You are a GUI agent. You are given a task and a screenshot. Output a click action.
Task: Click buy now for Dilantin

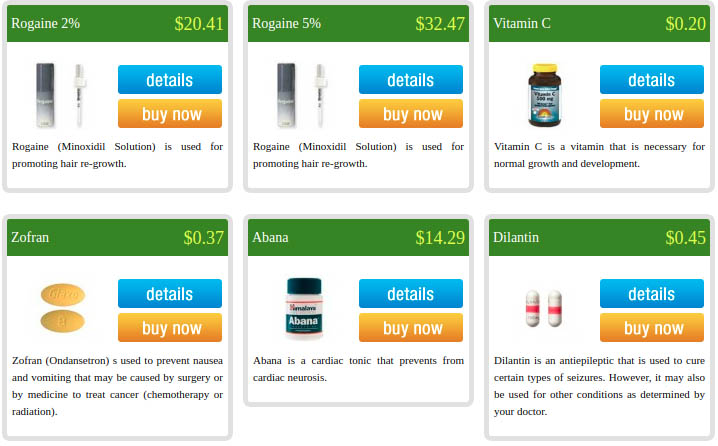tap(652, 327)
